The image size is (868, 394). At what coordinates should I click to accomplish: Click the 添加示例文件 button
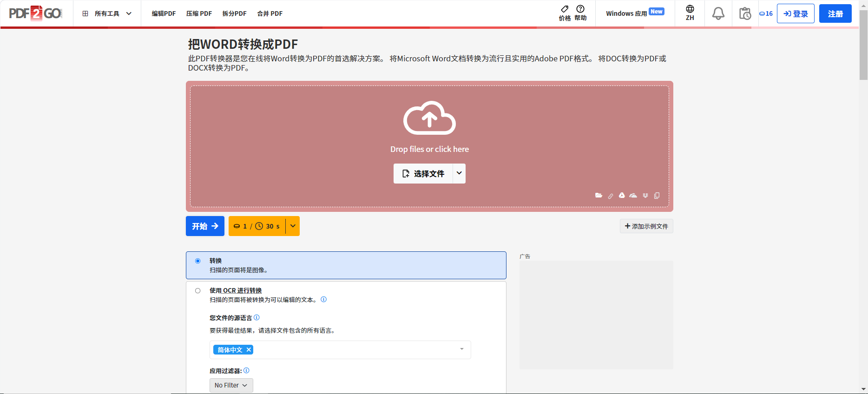[x=646, y=226]
